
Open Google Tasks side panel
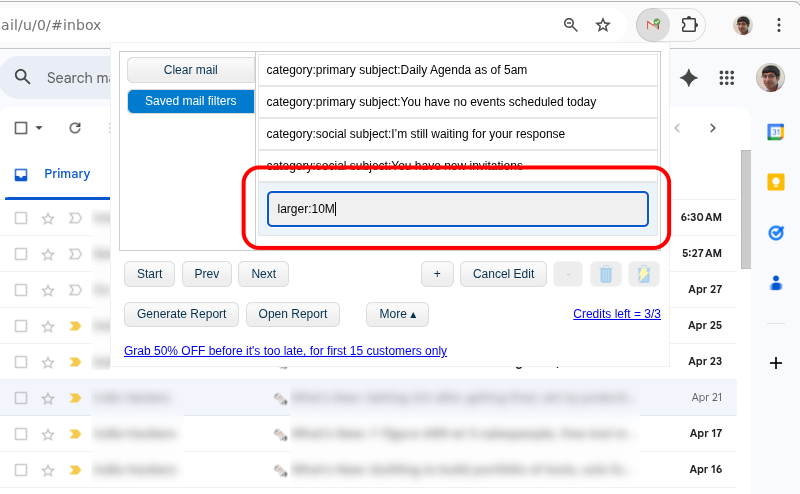pos(776,233)
